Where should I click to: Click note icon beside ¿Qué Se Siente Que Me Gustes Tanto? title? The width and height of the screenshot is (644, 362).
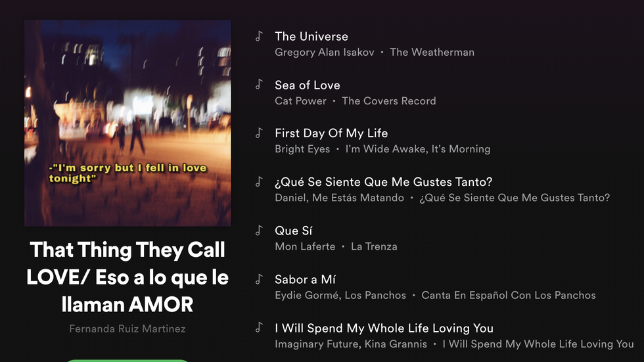259,182
